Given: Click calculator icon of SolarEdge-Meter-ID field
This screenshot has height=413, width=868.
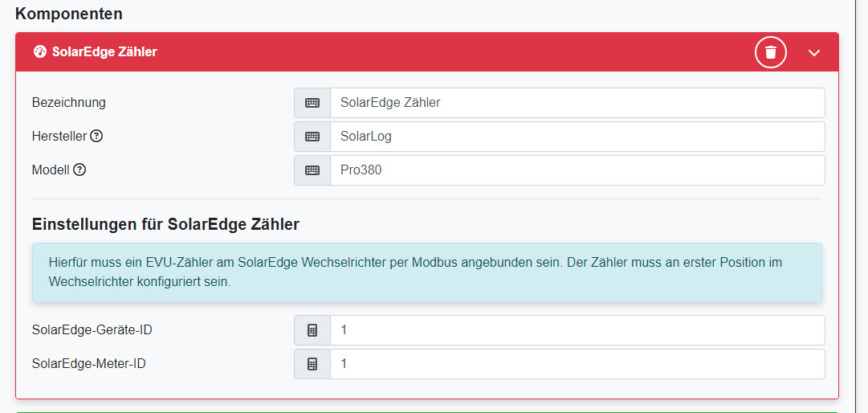Looking at the screenshot, I should [x=312, y=364].
